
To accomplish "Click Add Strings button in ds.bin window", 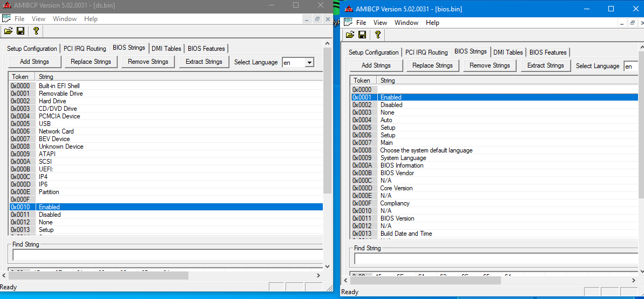I will [35, 62].
